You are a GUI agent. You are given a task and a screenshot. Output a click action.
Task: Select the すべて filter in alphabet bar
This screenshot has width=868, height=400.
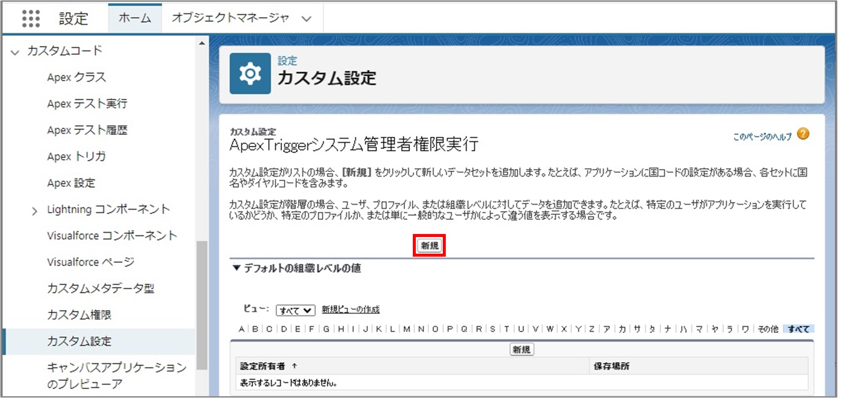[799, 329]
